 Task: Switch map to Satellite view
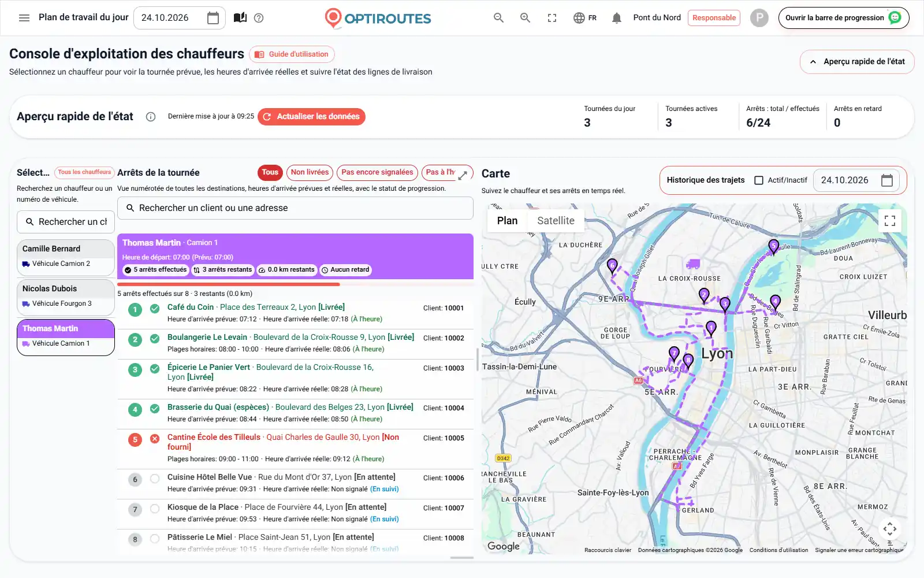click(x=556, y=221)
